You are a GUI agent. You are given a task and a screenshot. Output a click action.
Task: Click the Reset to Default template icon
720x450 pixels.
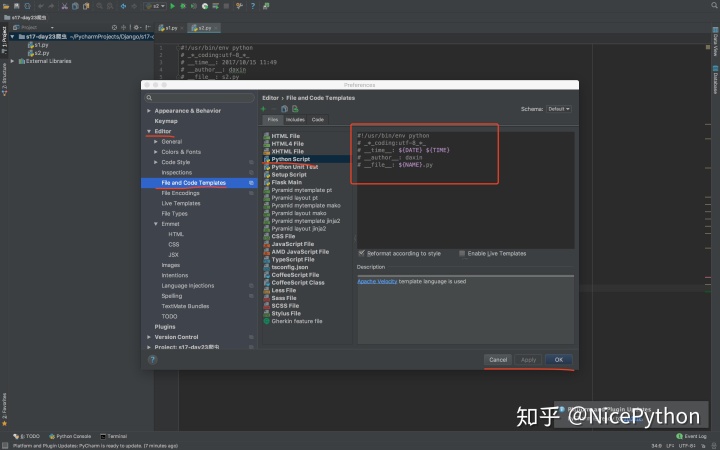pyautogui.click(x=295, y=109)
